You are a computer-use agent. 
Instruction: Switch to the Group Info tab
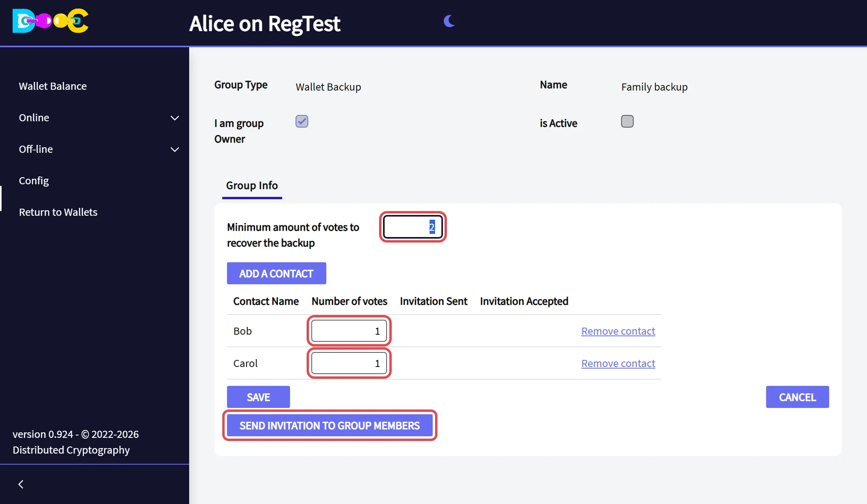tap(252, 185)
